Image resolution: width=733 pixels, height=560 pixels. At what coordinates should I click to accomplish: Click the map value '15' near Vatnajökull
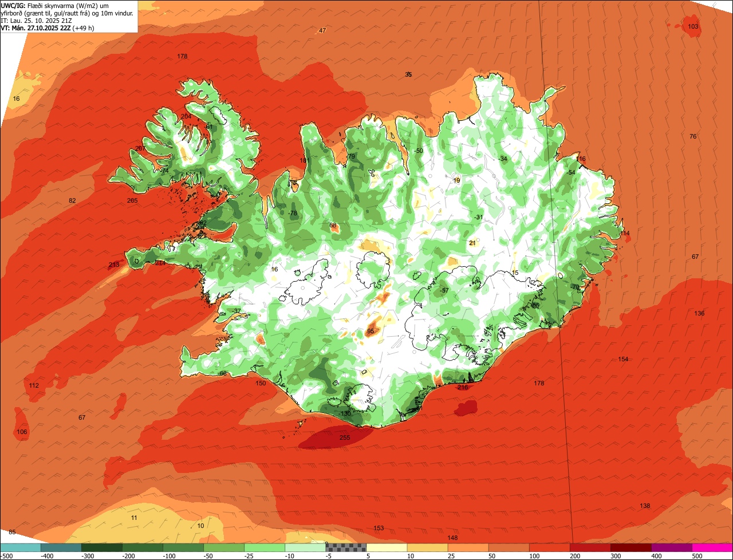tap(515, 273)
